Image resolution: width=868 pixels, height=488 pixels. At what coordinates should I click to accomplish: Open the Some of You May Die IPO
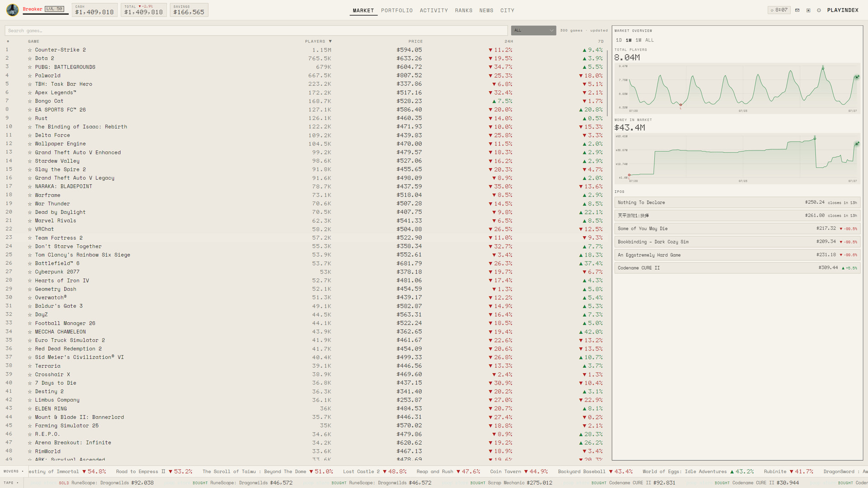tap(737, 229)
